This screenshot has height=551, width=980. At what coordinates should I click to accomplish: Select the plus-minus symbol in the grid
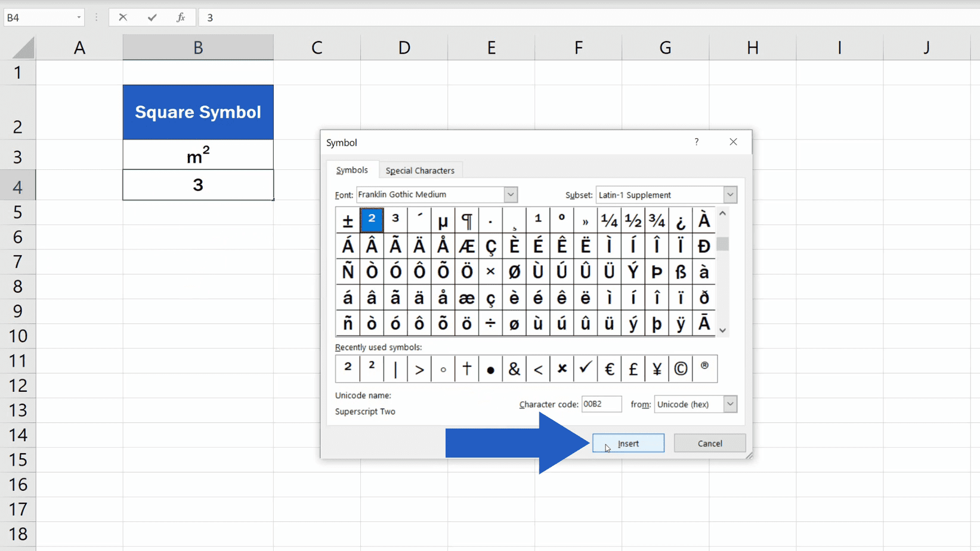click(x=347, y=220)
